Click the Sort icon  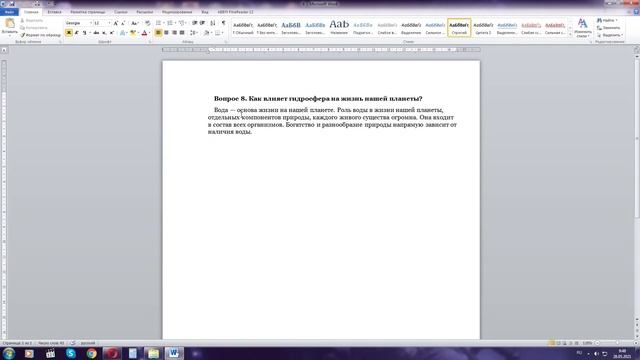tap(213, 23)
